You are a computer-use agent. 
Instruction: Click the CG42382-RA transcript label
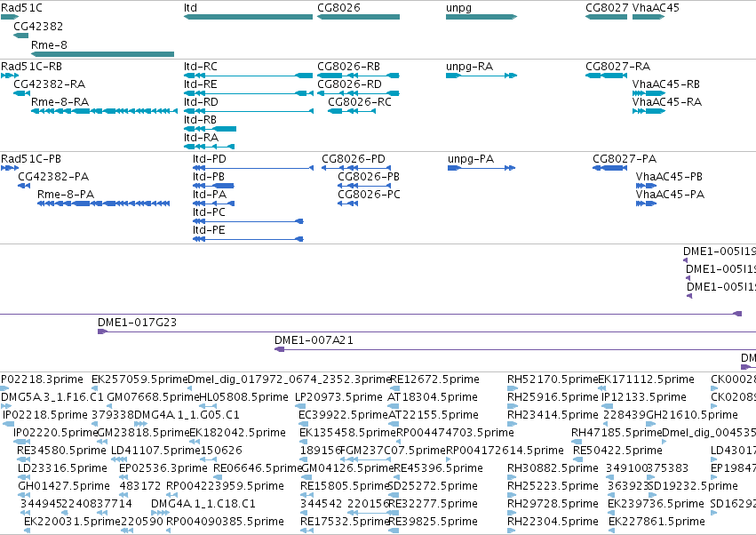[49, 84]
